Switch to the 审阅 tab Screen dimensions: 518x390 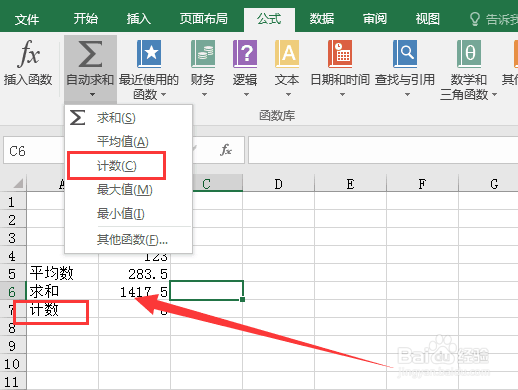375,19
